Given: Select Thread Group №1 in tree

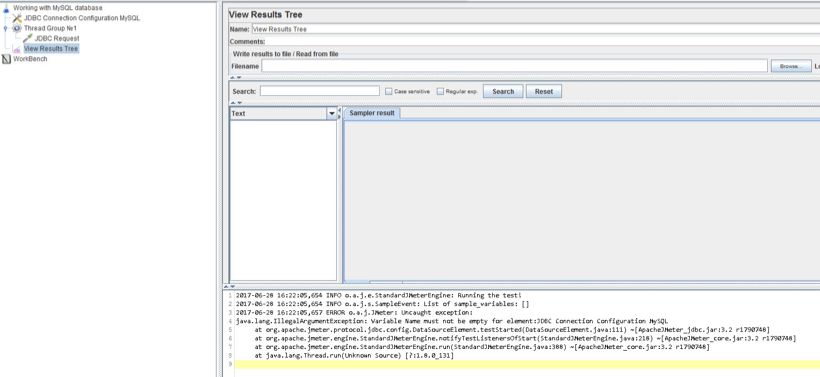Looking at the screenshot, I should [x=50, y=28].
